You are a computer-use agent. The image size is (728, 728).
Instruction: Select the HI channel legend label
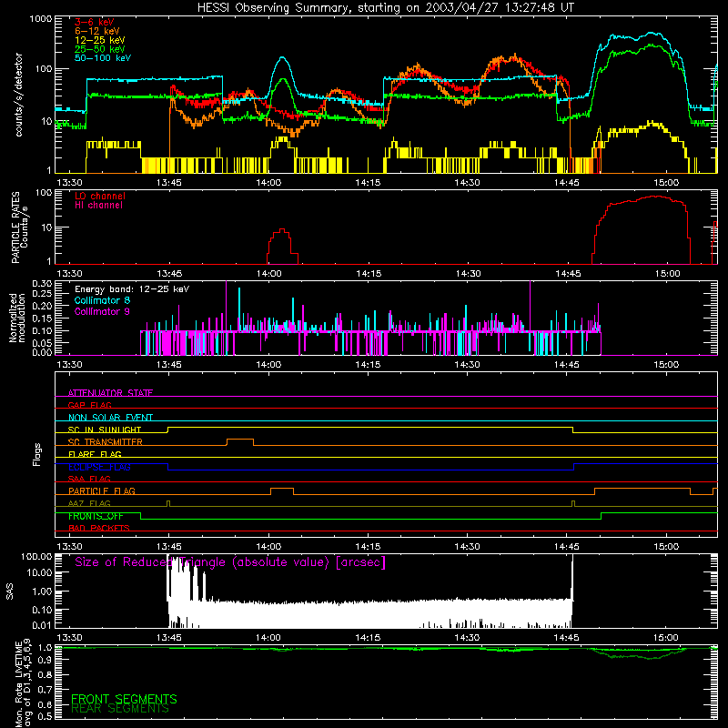click(x=99, y=206)
